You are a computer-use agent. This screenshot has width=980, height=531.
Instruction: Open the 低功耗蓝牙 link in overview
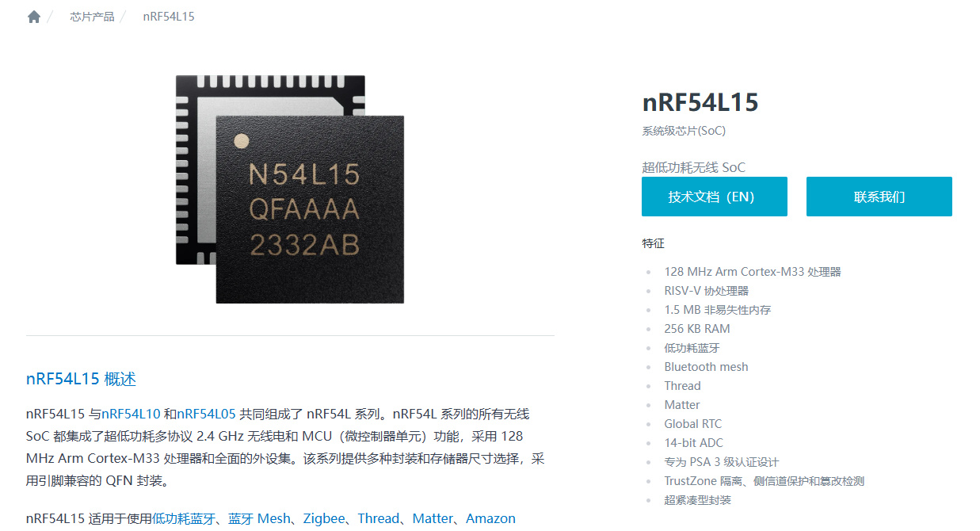[183, 518]
